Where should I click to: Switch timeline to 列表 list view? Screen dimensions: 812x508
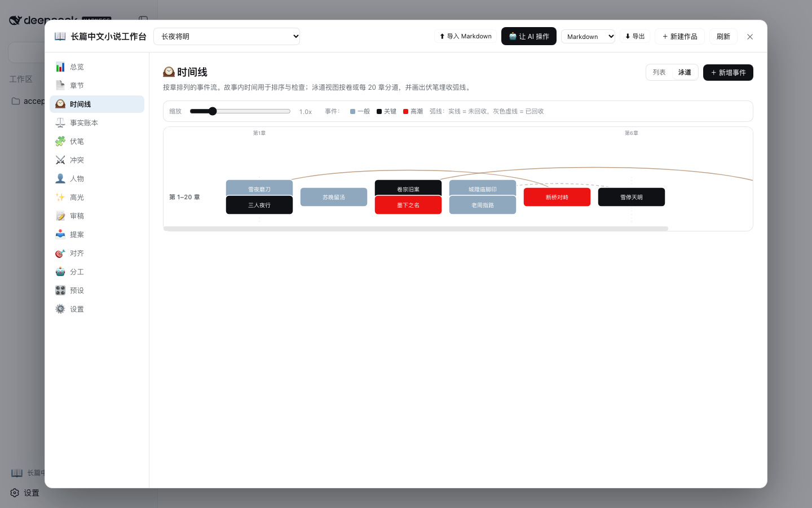pos(659,72)
